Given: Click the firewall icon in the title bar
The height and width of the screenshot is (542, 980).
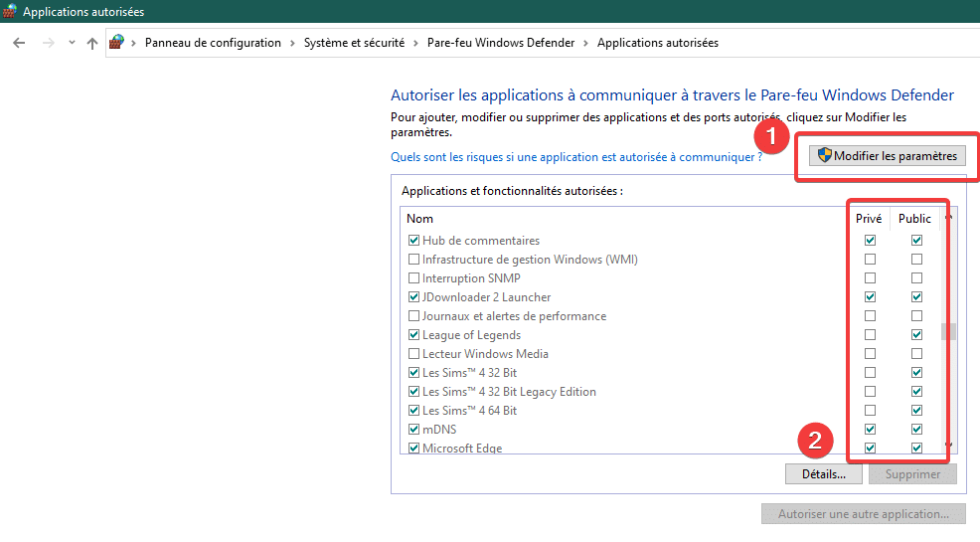Looking at the screenshot, I should pyautogui.click(x=9, y=11).
